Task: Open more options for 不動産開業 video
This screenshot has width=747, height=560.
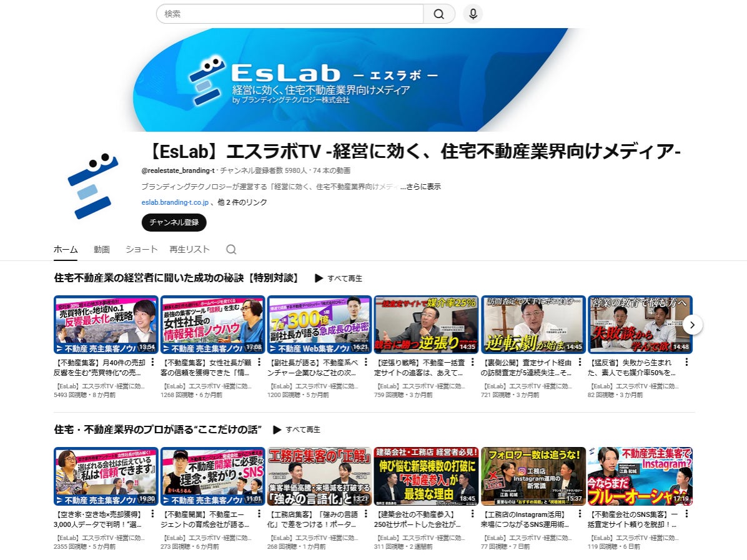Action: pos(259,514)
